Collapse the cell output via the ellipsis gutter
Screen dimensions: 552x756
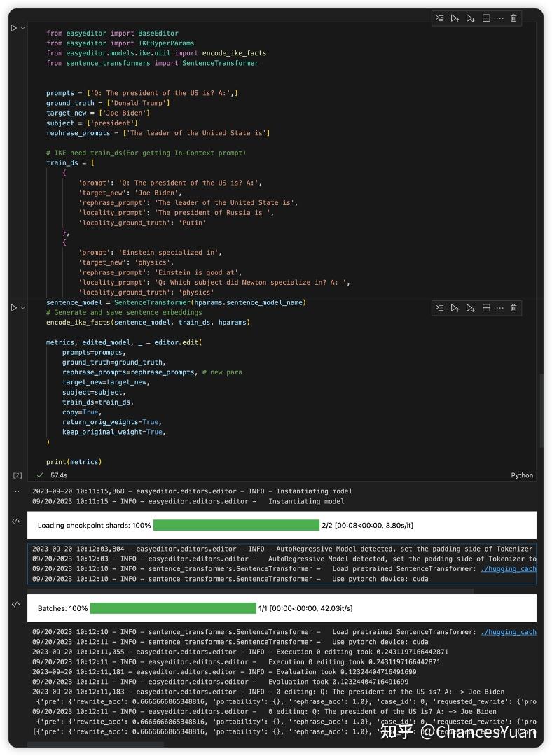pos(15,491)
